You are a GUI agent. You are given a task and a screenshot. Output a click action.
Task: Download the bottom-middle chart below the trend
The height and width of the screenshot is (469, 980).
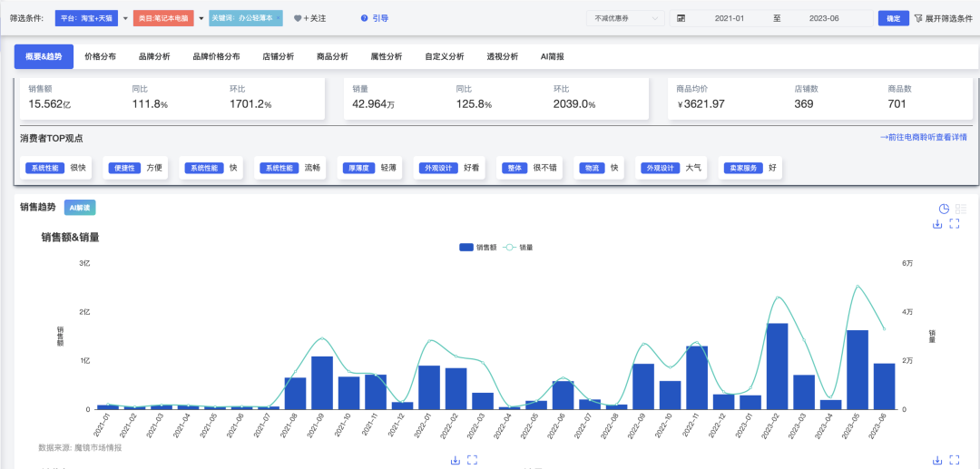[x=455, y=460]
